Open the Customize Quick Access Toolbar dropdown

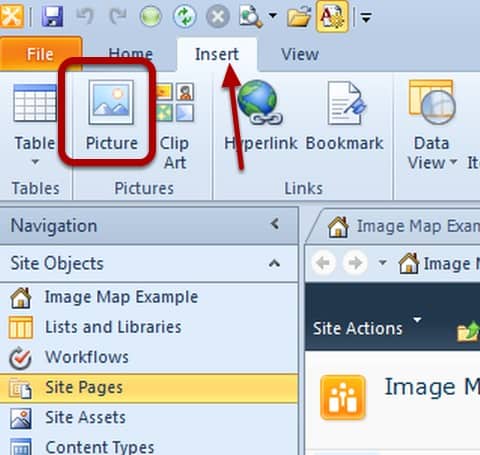[x=367, y=17]
